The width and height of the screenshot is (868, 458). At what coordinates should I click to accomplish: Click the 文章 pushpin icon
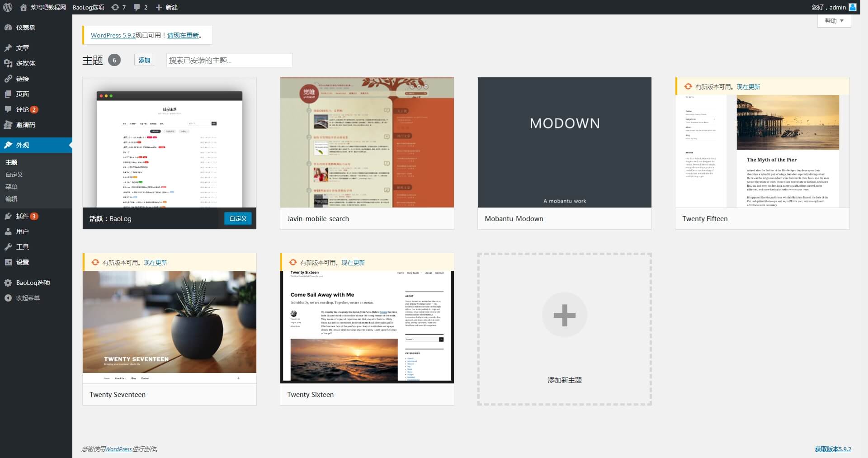[x=8, y=48]
